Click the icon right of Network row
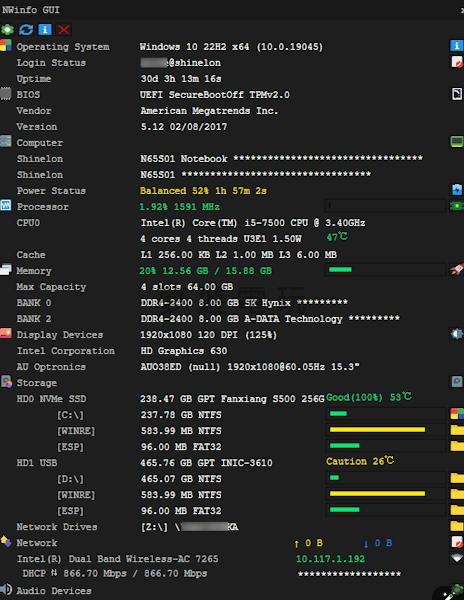 tap(456, 542)
